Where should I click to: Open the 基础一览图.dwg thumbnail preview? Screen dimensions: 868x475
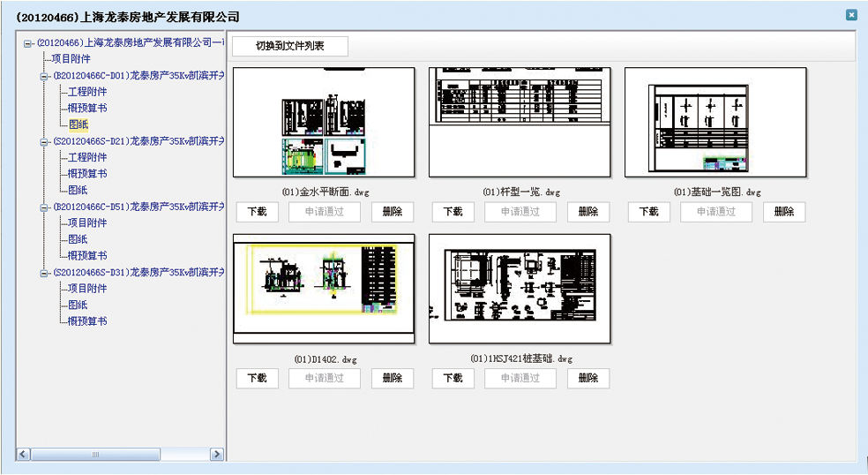coord(715,123)
